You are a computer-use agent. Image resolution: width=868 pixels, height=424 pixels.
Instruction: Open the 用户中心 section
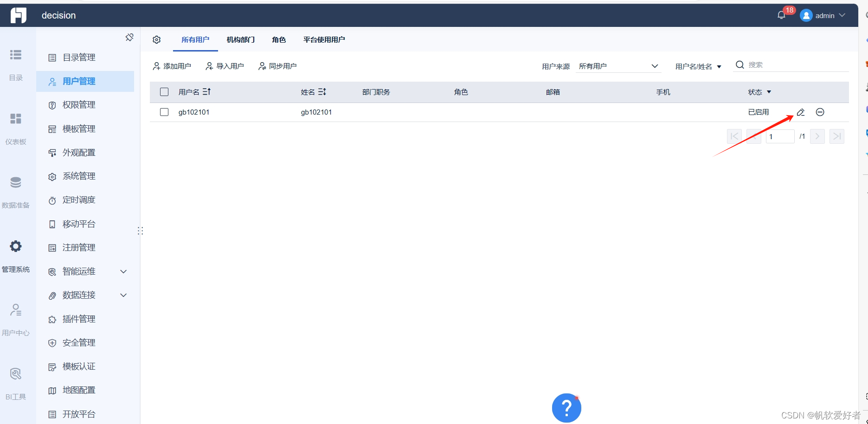click(x=16, y=320)
